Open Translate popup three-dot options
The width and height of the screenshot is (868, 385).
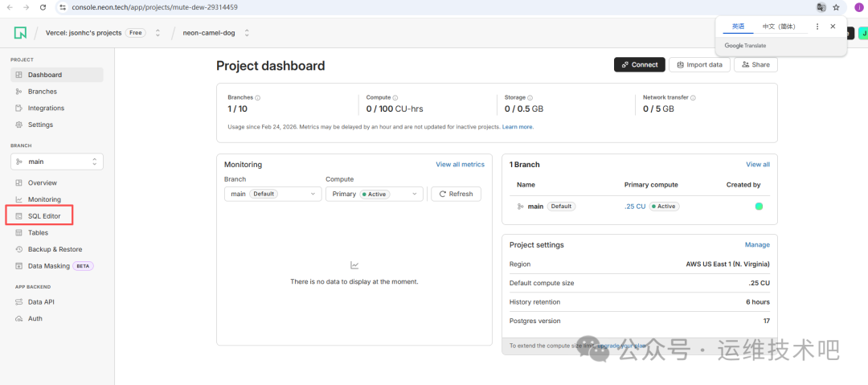pos(817,27)
